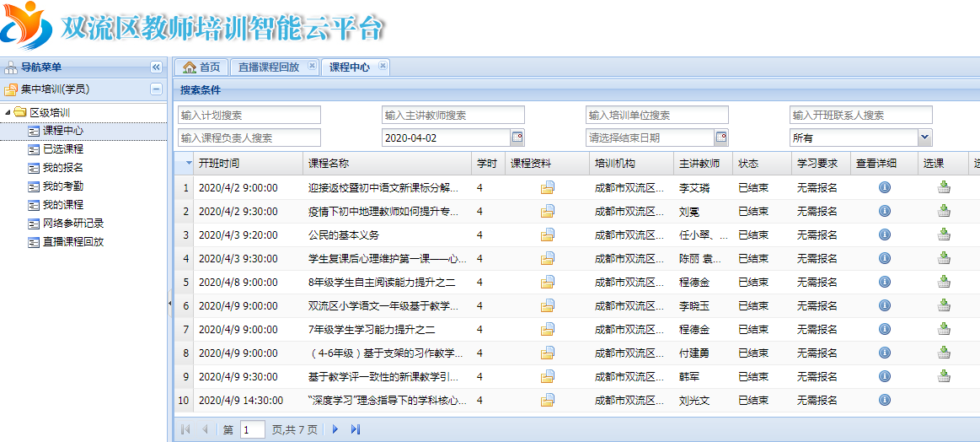
Task: Go to next page arrow
Action: (x=335, y=430)
